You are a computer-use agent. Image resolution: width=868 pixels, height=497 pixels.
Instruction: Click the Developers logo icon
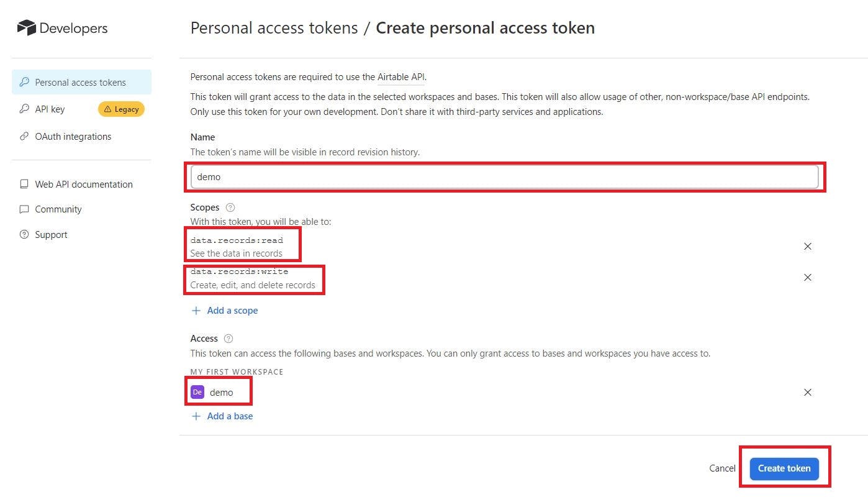coord(25,27)
